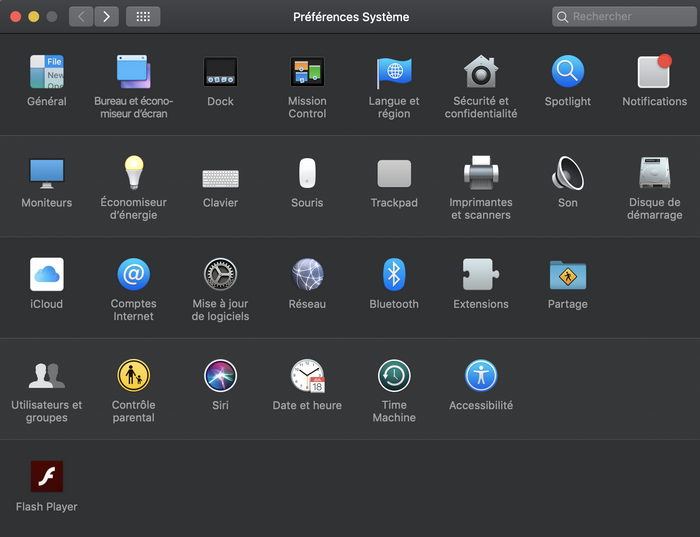Open the Extensions pane
700x537 pixels.
coord(481,274)
